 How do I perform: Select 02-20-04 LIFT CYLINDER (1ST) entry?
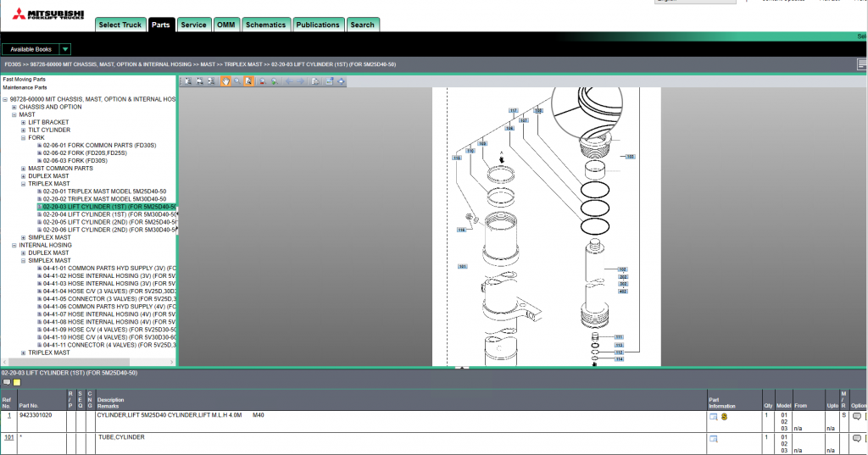[x=109, y=214]
